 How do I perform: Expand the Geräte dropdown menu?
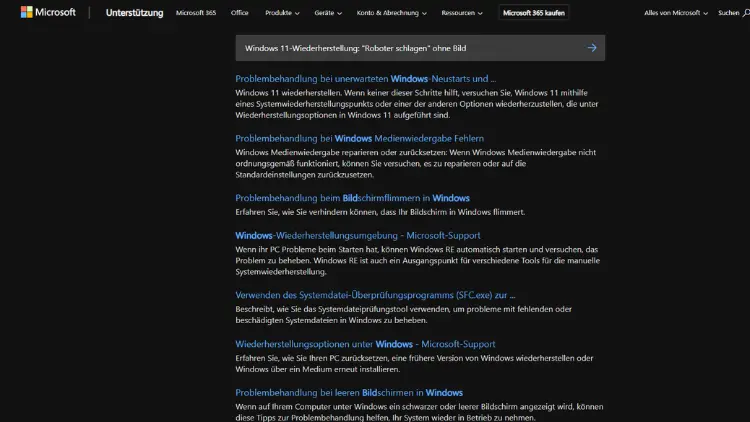(x=328, y=13)
